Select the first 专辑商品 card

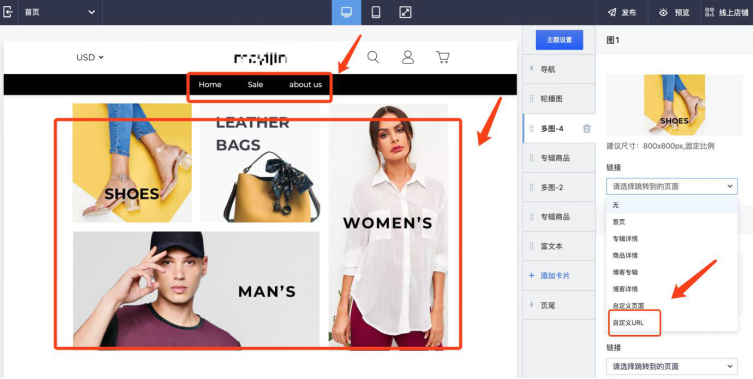[559, 158]
